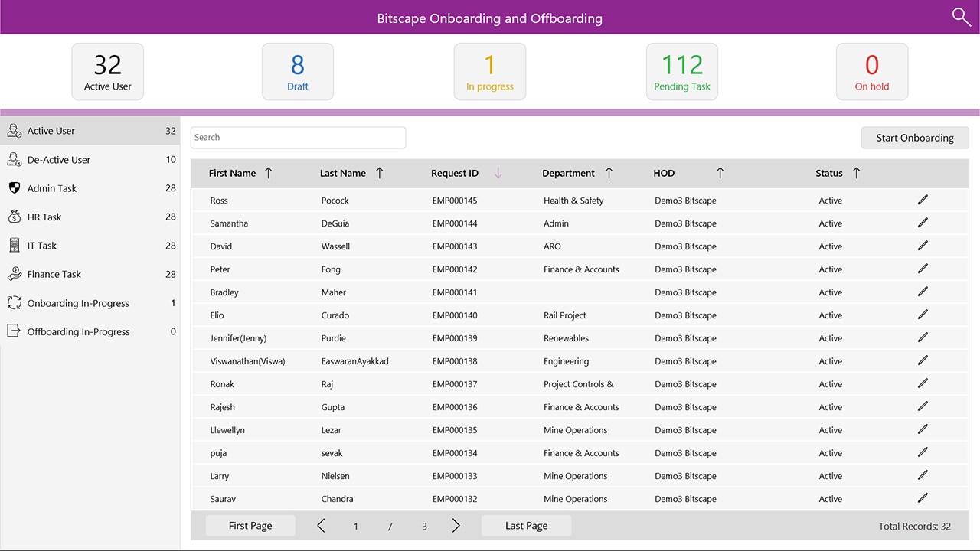Click the Offboarding In-Progress exit icon
980x551 pixels.
[x=14, y=331]
